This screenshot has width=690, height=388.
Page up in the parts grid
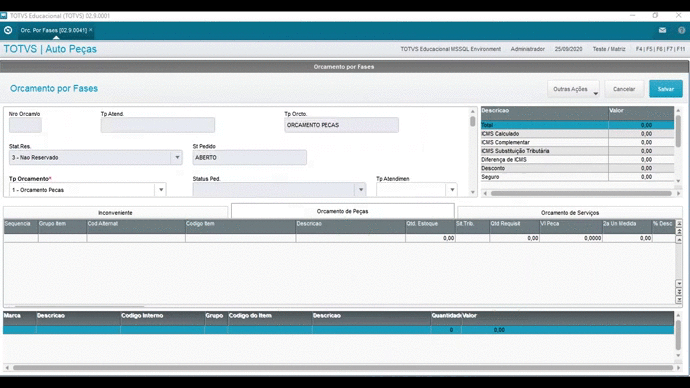[679, 231]
